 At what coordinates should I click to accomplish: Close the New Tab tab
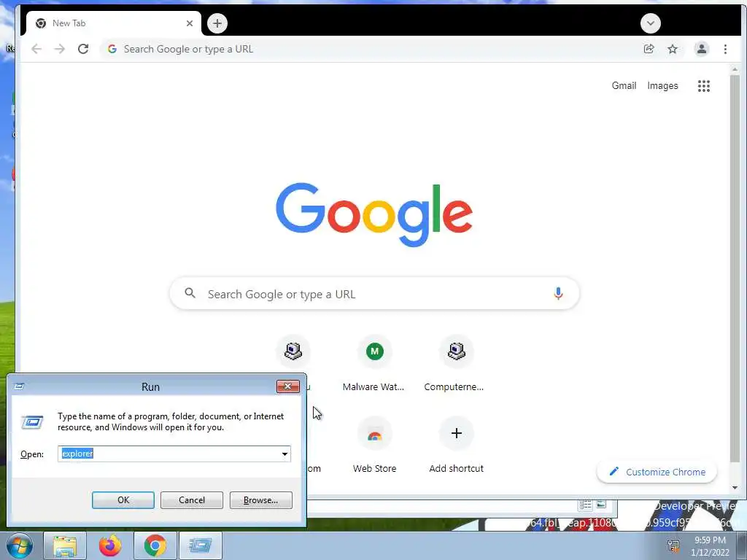190,23
